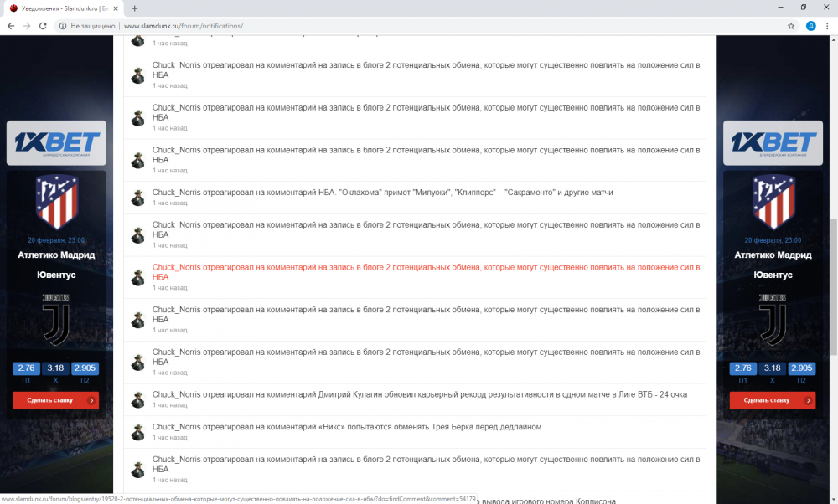The image size is (838, 504).
Task: Click the 'Не защищено' site info indicator
Action: [85, 26]
